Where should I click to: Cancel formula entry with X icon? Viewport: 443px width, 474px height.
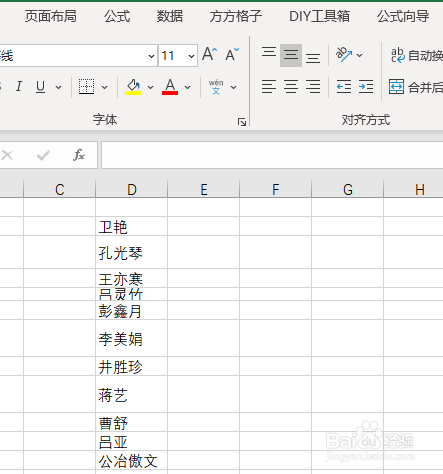click(x=7, y=155)
